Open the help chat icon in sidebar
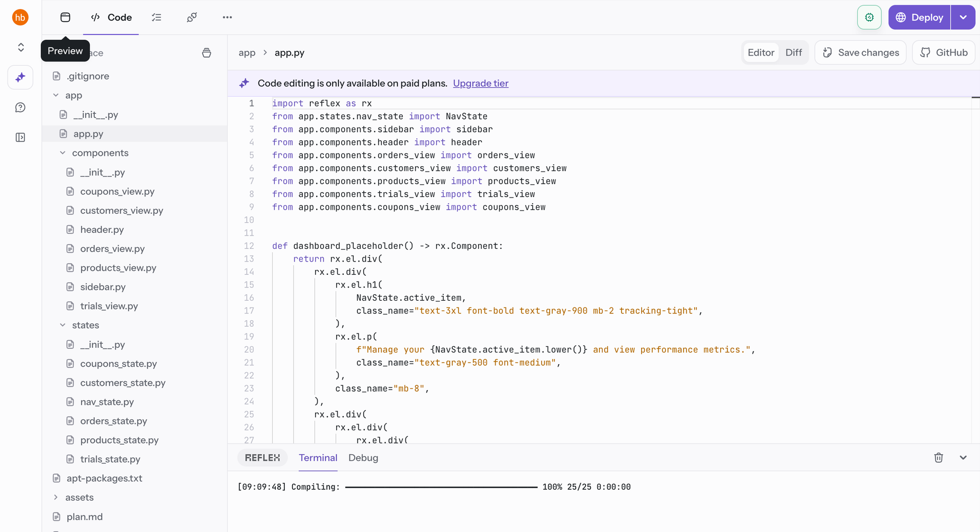 coord(21,107)
